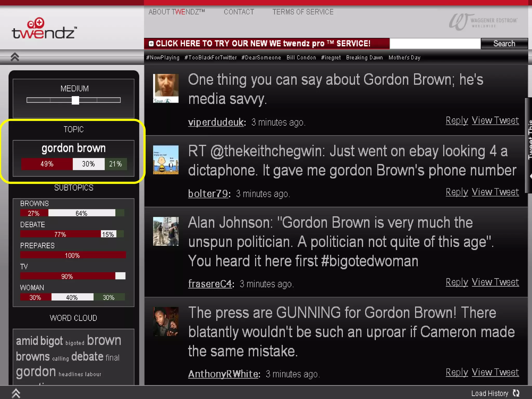Open the Terms of Service menu item
This screenshot has width=532, height=399.
click(303, 12)
